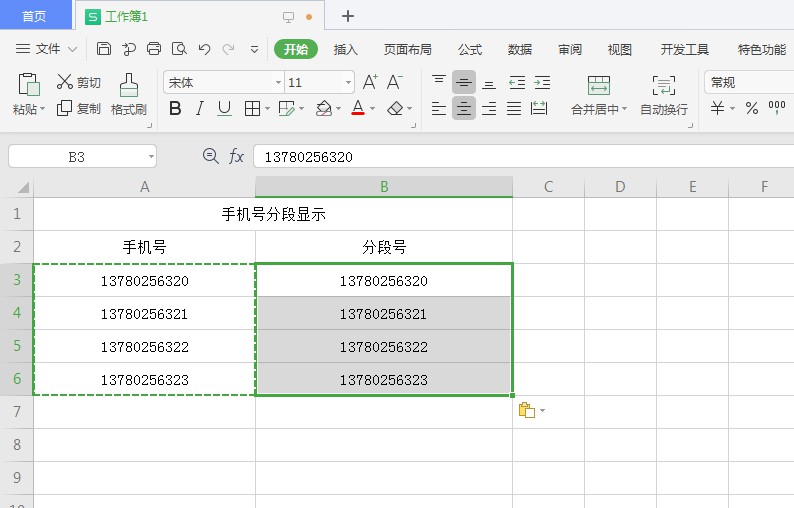The width and height of the screenshot is (794, 508).
Task: Apply currency ¥ format
Action: (717, 108)
